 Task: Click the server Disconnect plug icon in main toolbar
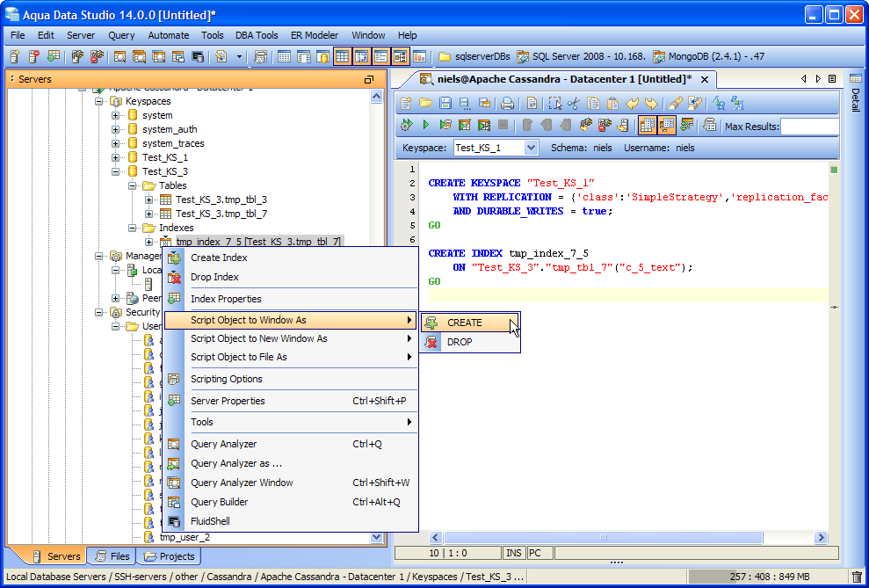pos(97,56)
